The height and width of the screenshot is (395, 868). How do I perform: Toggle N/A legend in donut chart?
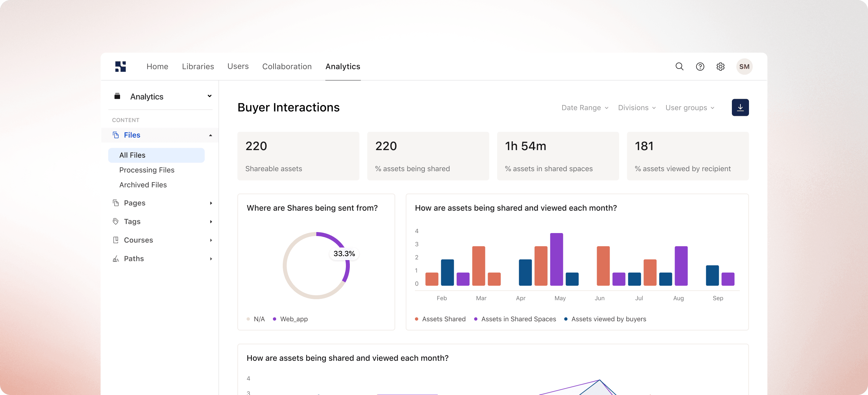256,319
